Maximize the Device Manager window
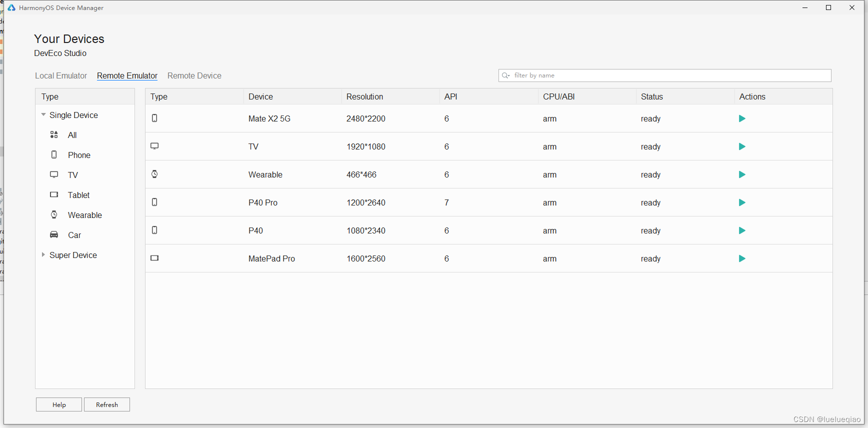Viewport: 868px width, 428px height. (828, 7)
